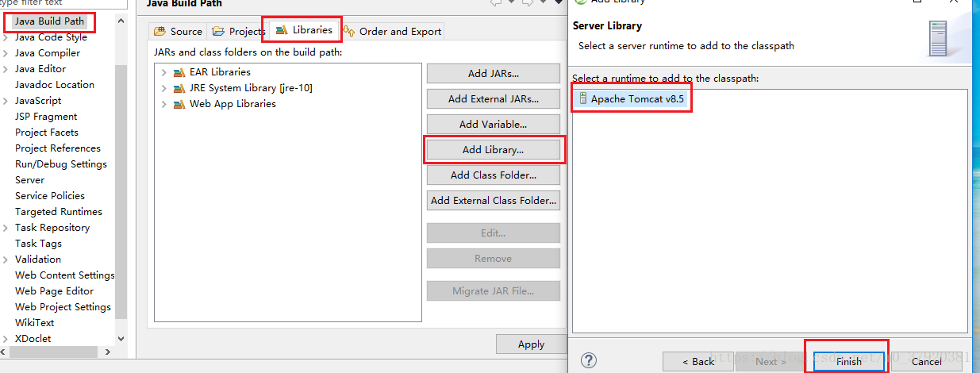Screen dimensions: 980x373
Task: Open Run/Debug Settings page
Action: pyautogui.click(x=61, y=164)
